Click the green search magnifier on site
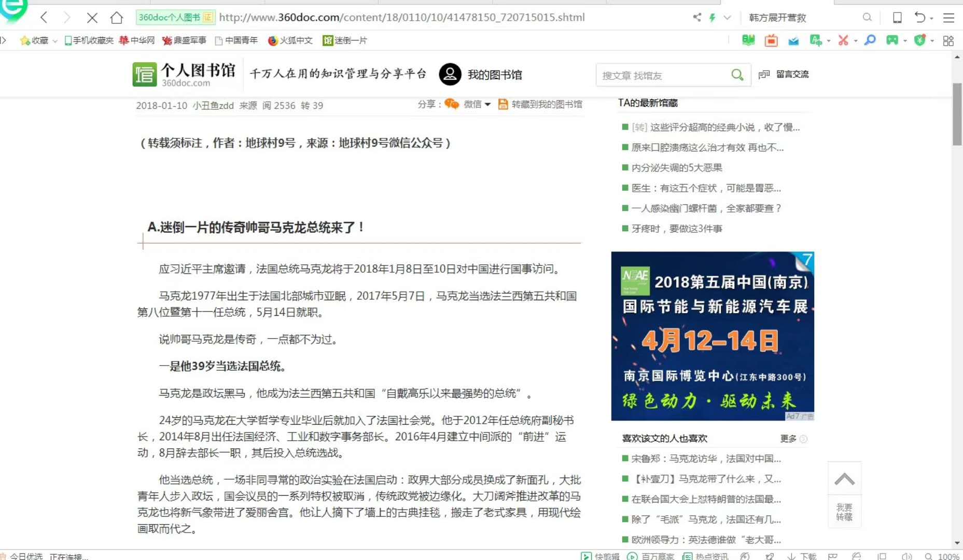Screen dimensions: 963x560 pos(737,75)
